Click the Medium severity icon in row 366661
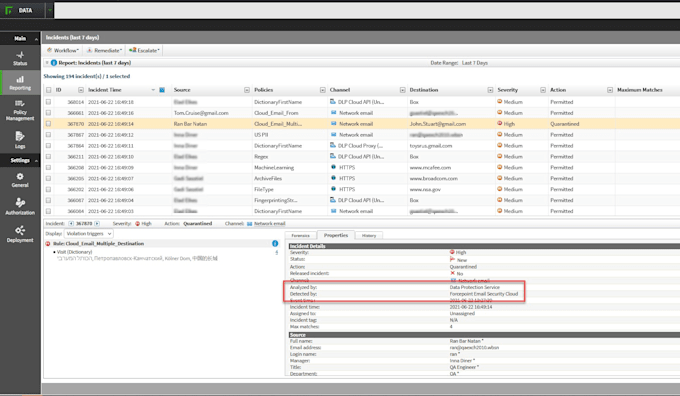The image size is (680, 396). pyautogui.click(x=500, y=112)
